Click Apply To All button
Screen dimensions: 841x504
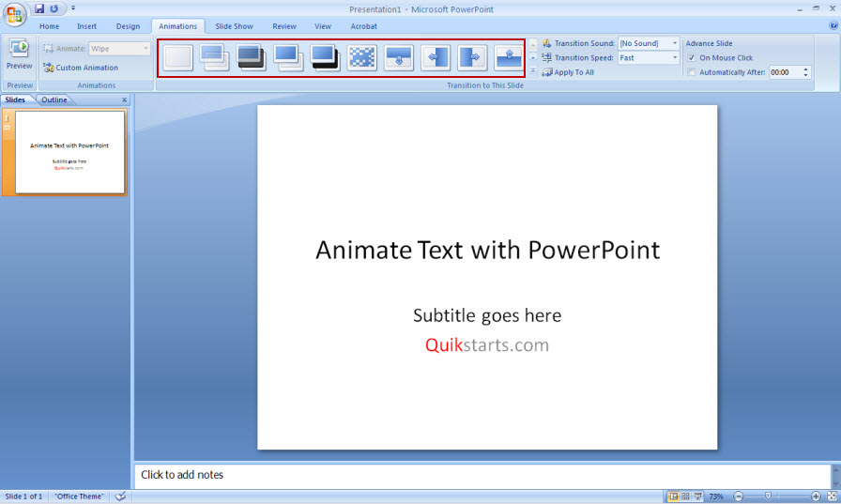(568, 72)
